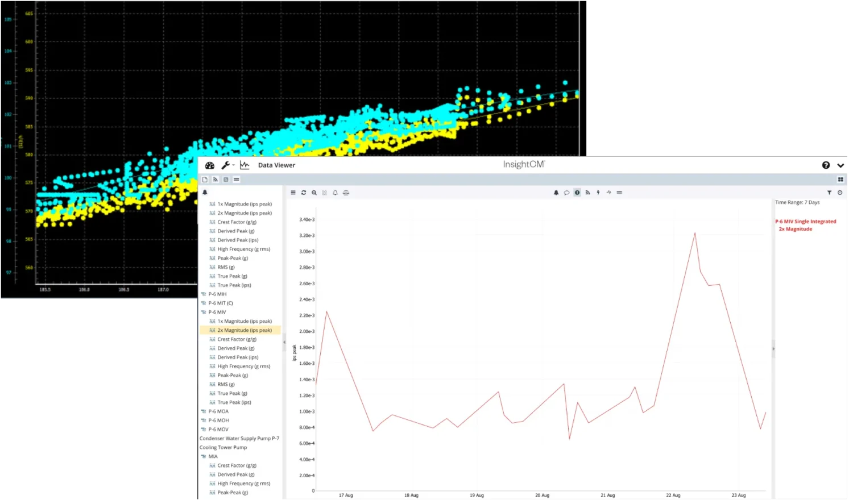
Task: Select P-6 MIH in the tree
Action: 217,294
